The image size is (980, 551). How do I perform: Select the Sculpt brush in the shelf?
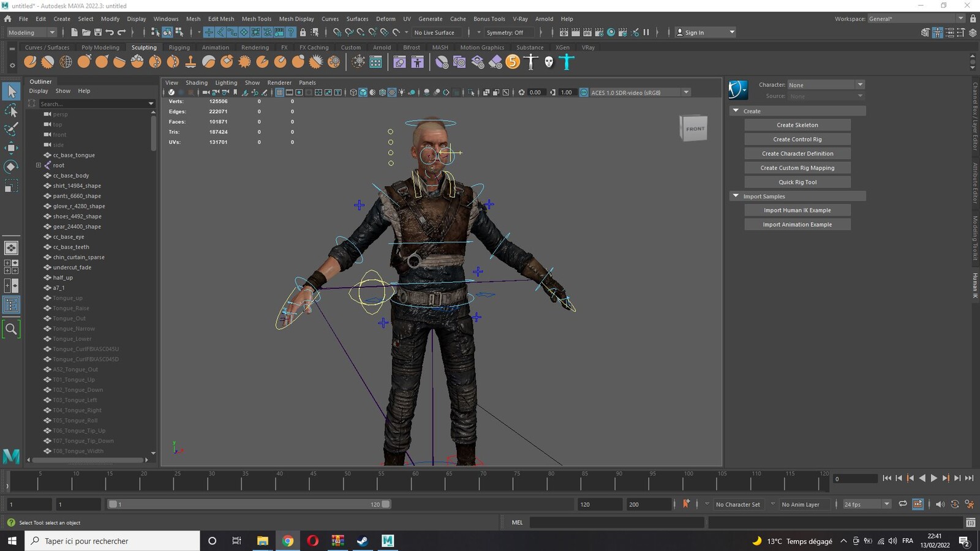(30, 62)
